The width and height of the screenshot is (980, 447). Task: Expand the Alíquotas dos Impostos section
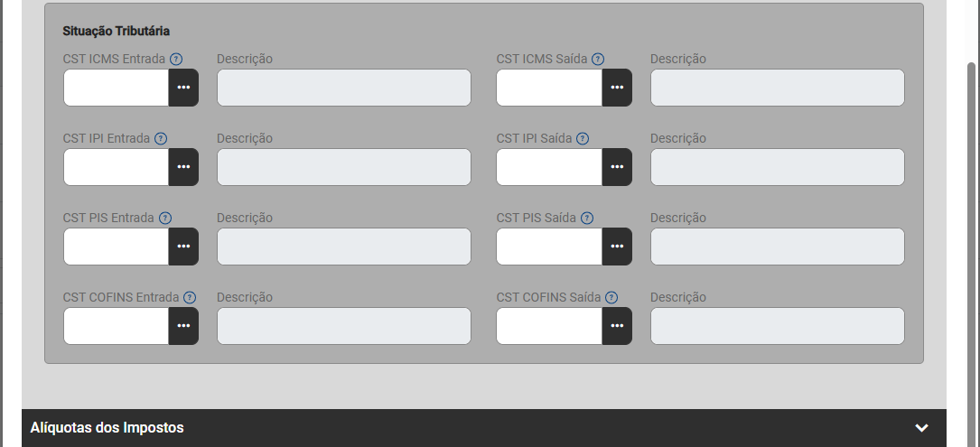tap(921, 428)
